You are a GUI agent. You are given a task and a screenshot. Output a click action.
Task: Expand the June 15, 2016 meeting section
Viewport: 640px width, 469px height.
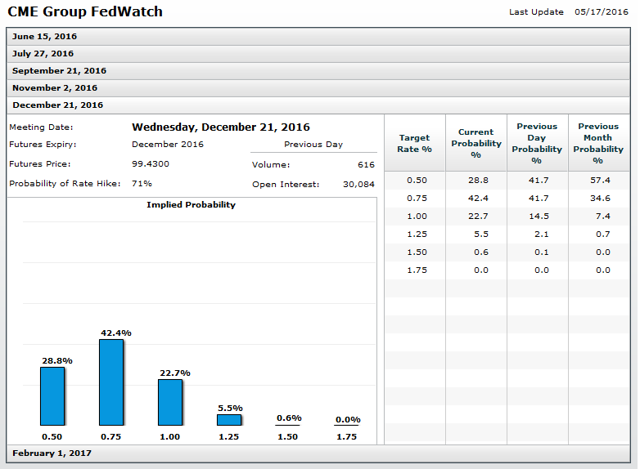[x=318, y=37]
